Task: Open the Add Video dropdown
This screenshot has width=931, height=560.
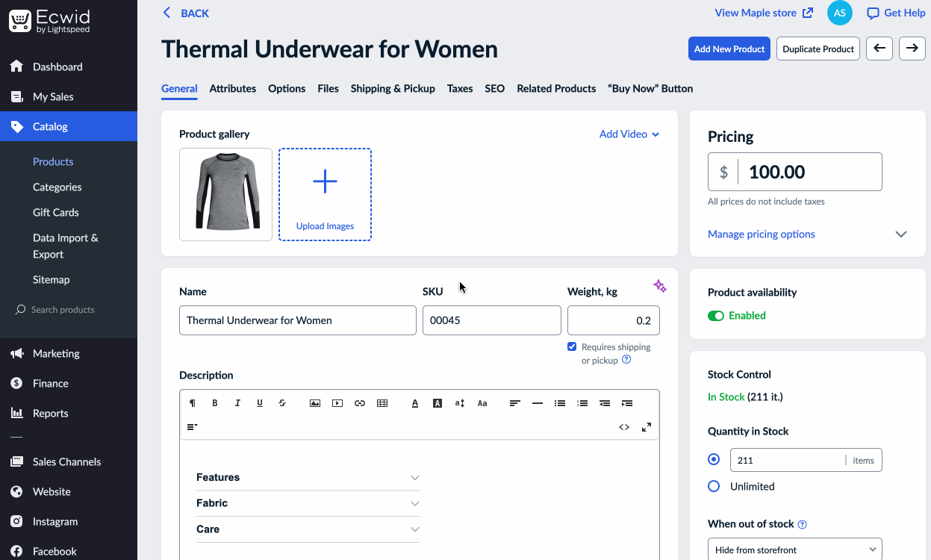Action: pos(629,134)
